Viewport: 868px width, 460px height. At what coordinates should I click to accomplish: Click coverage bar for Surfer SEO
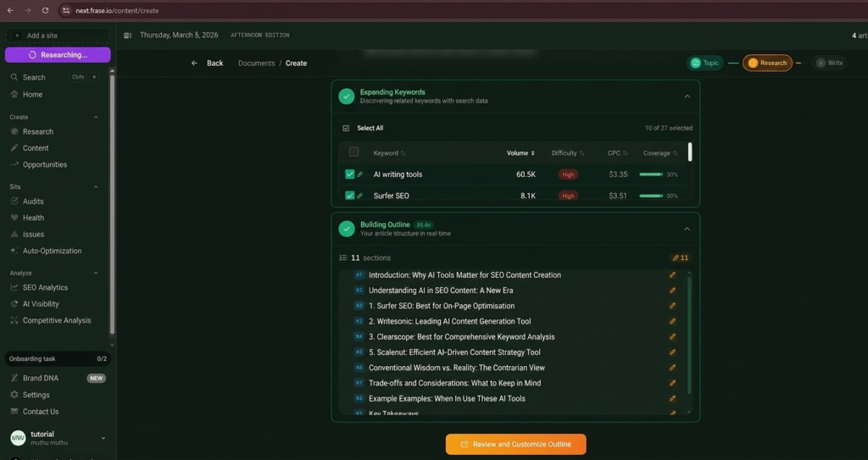[651, 196]
